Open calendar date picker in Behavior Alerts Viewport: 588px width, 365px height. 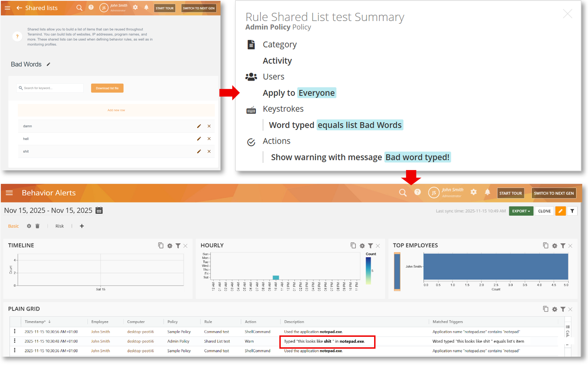pyautogui.click(x=99, y=210)
